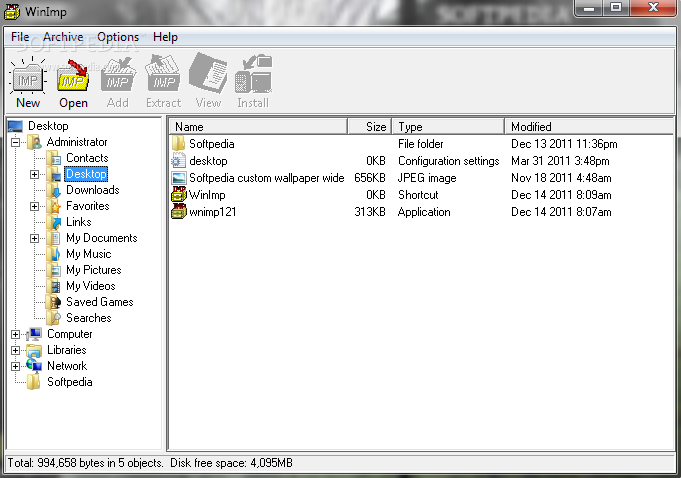The image size is (681, 478).
Task: Click the Searches folder icon
Action: (54, 318)
